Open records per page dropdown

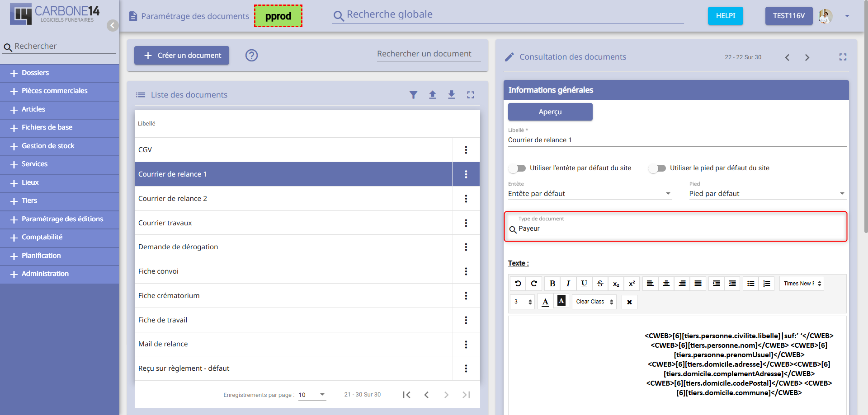tap(312, 395)
